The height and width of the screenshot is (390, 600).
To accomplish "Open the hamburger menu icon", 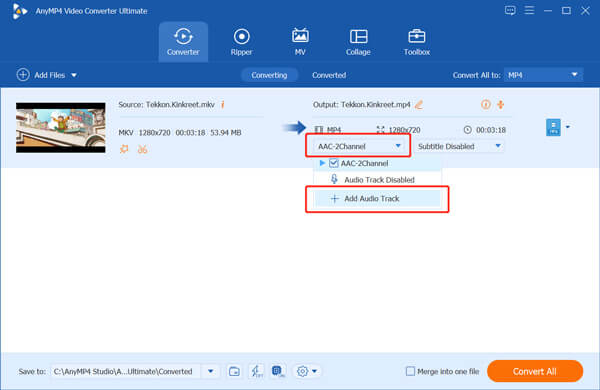I will pyautogui.click(x=529, y=10).
